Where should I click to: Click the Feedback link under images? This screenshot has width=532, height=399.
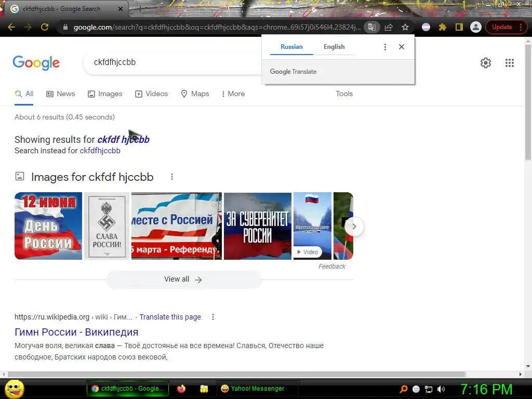tap(332, 267)
